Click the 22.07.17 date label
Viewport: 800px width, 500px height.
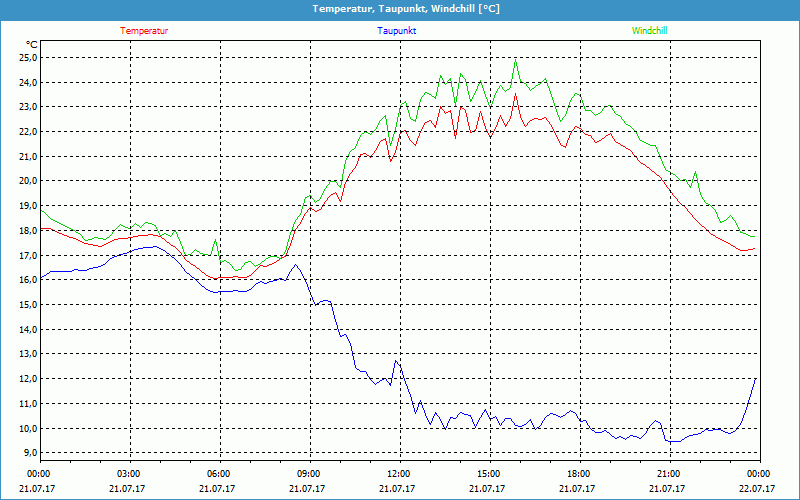(x=759, y=489)
